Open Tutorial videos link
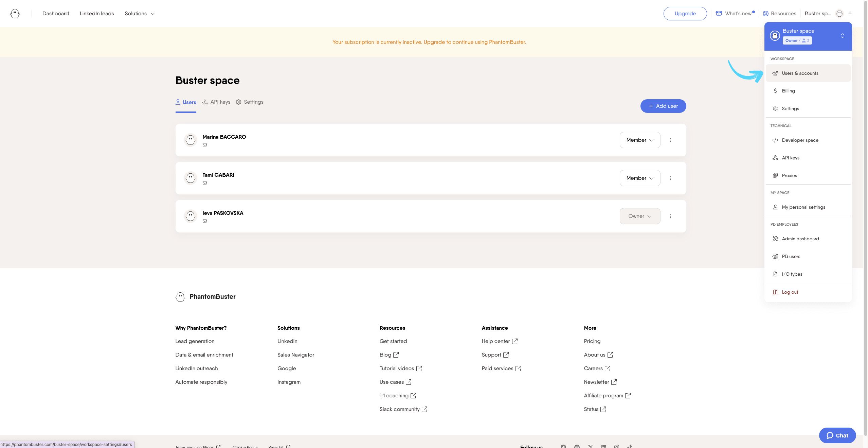 (x=401, y=368)
